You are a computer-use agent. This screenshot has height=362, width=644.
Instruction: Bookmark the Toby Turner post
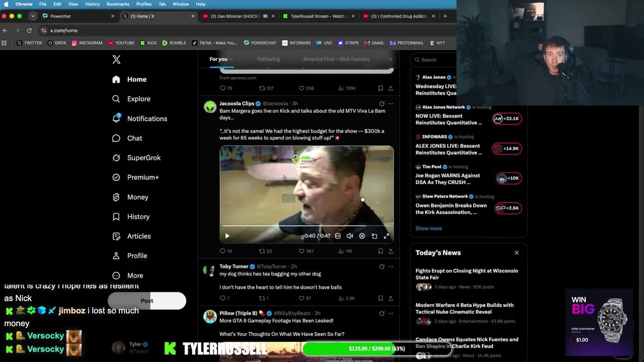click(380, 298)
